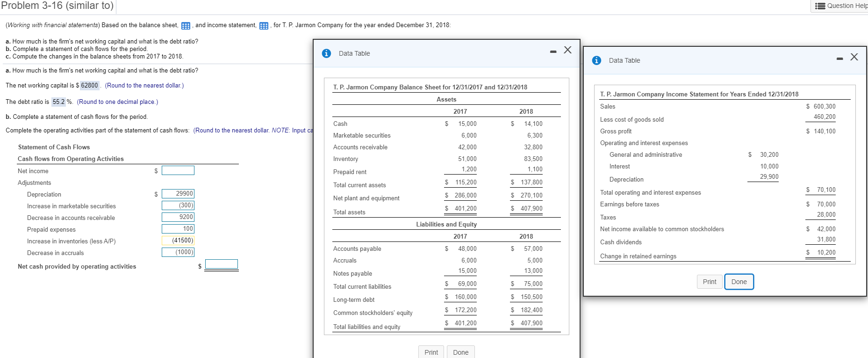The height and width of the screenshot is (358, 868).
Task: Open the balance sheet data table icon
Action: coord(186,26)
